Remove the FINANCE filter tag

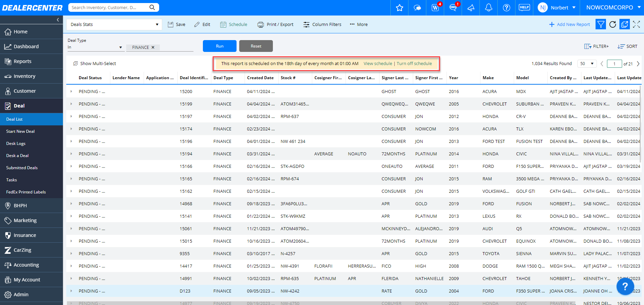tap(153, 48)
